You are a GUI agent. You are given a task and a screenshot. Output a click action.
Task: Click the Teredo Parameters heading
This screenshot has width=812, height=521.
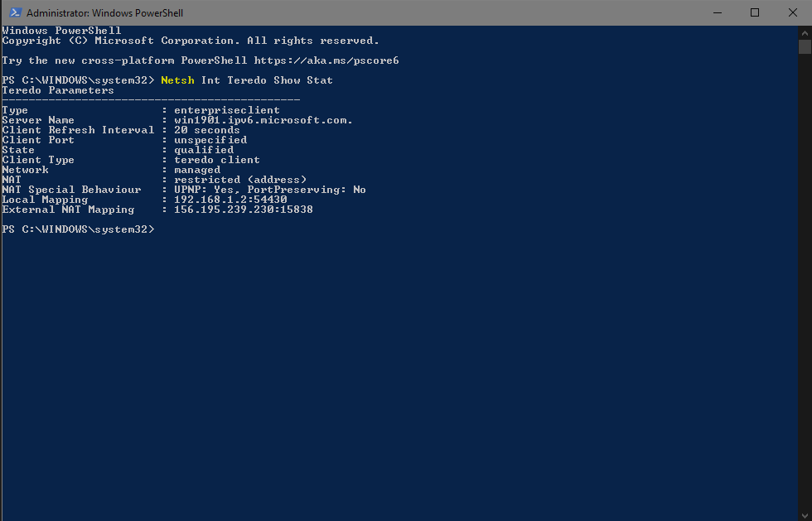[58, 90]
